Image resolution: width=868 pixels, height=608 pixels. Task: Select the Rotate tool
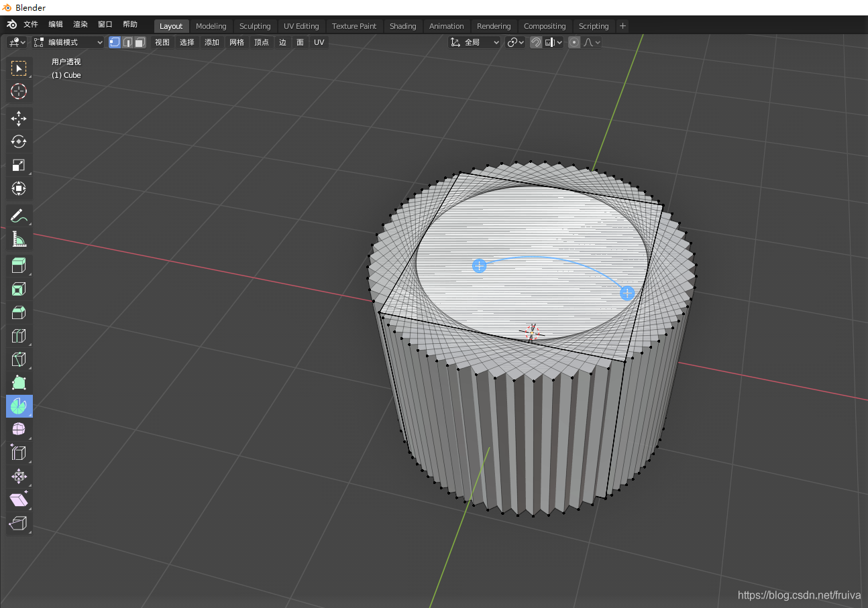click(x=19, y=142)
